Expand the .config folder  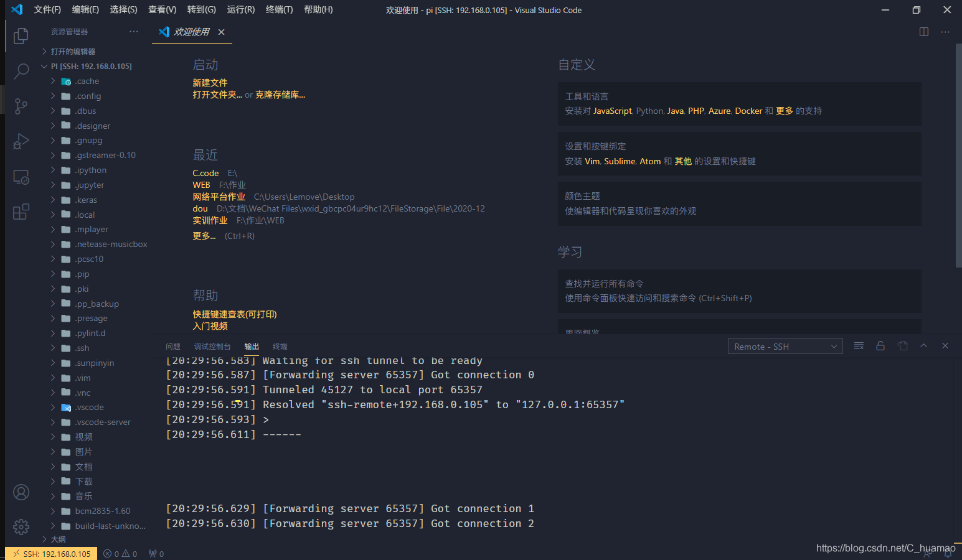pyautogui.click(x=88, y=96)
